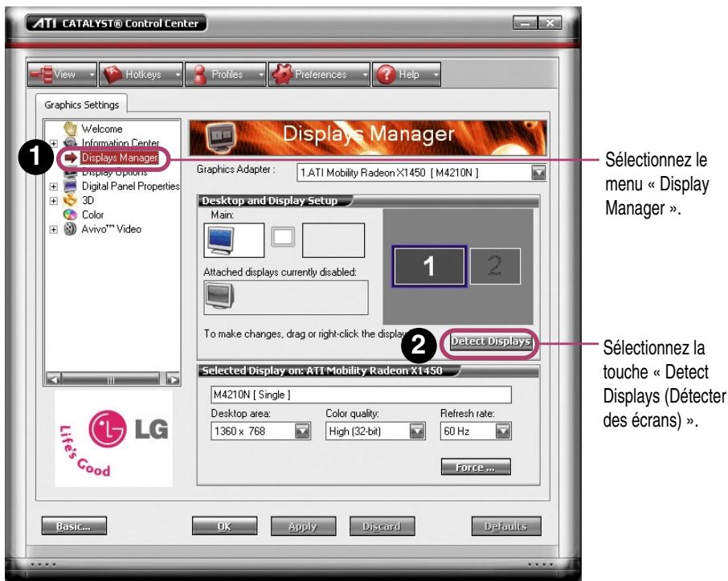Open the Help dropdown arrow
Image resolution: width=728 pixels, height=581 pixels.
point(436,74)
